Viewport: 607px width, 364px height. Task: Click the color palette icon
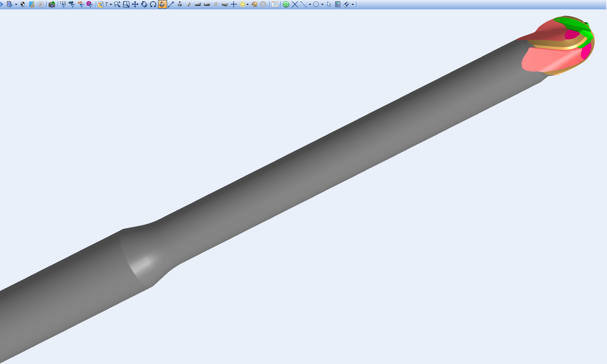pyautogui.click(x=254, y=4)
